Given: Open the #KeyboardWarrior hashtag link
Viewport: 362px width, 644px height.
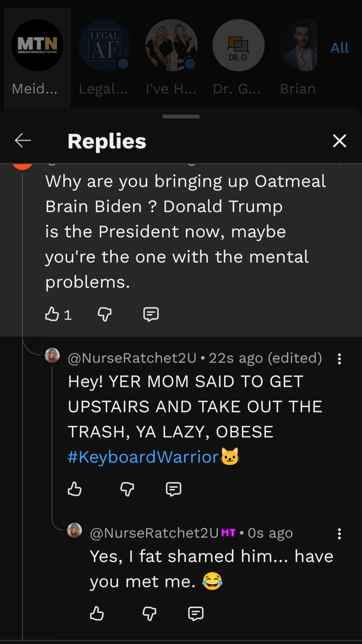Looking at the screenshot, I should pos(143,457).
